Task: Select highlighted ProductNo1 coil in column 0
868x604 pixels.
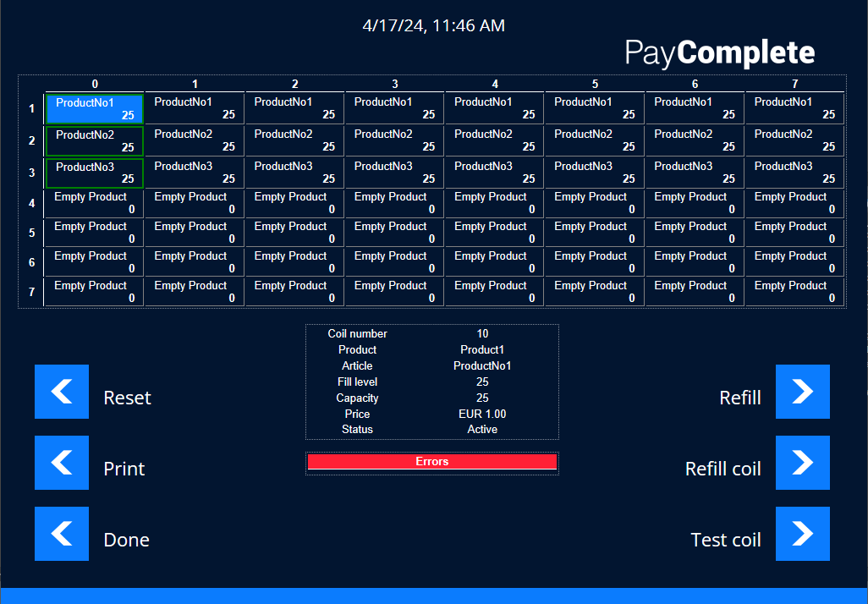Action: point(94,109)
